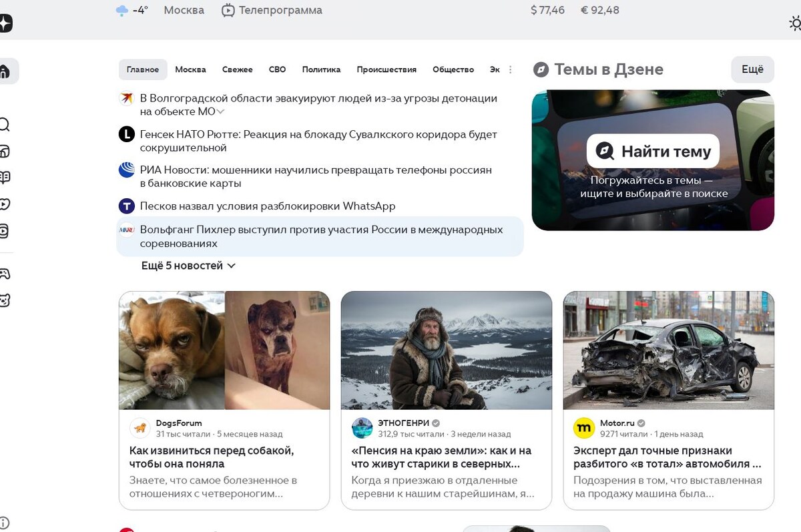Expand the Volgograd evacuation headline chevron

click(x=221, y=111)
